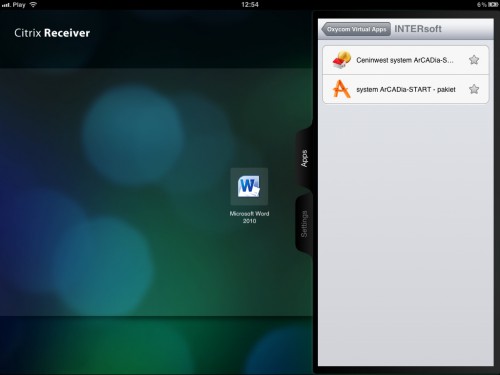The height and width of the screenshot is (375, 500).
Task: Tap the Wi-Fi status icon
Action: tap(33, 5)
